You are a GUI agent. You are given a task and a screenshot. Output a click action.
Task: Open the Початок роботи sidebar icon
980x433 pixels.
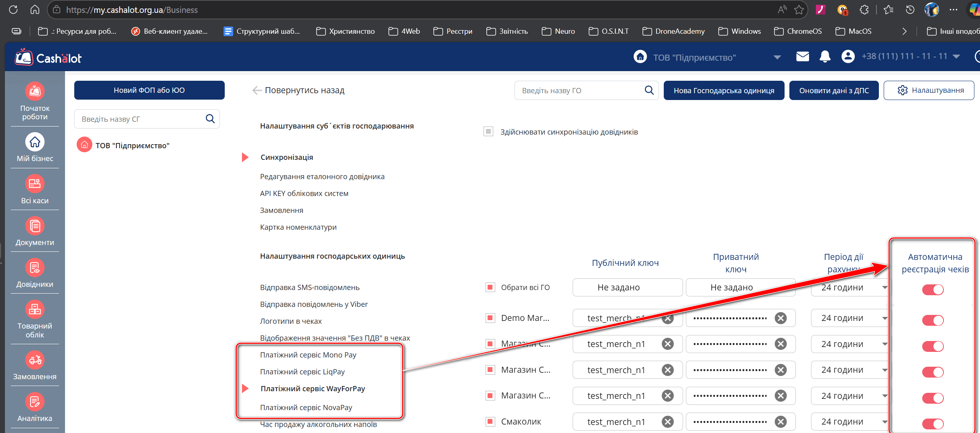tap(35, 92)
